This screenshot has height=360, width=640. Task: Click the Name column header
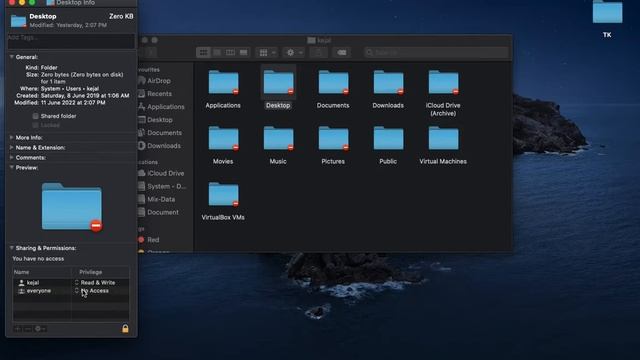(x=42, y=272)
